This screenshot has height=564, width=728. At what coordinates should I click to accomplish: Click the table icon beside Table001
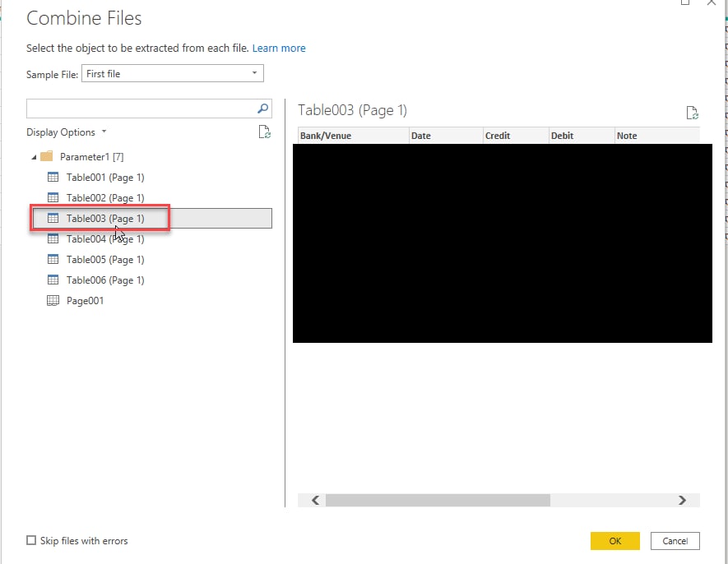pos(53,177)
